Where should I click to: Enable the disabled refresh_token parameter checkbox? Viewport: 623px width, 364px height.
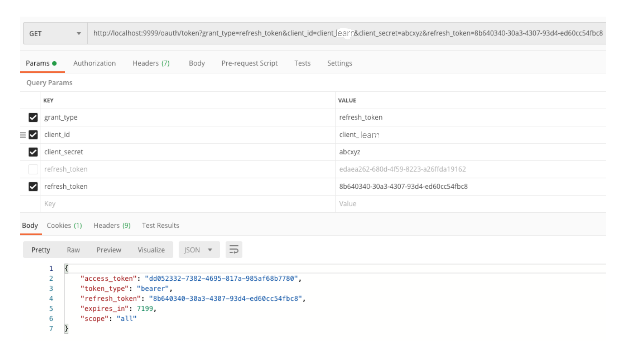33,169
